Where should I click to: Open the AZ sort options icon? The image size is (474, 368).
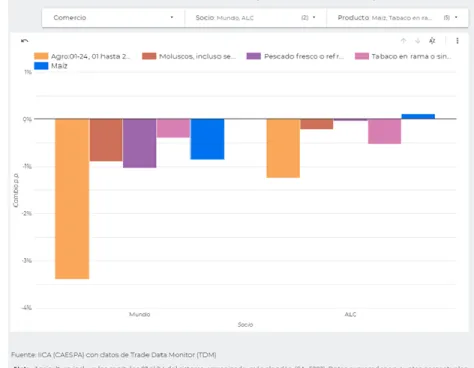pos(432,41)
